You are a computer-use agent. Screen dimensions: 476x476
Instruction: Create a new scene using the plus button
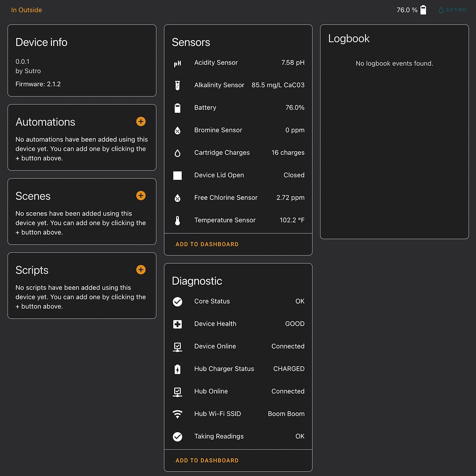(x=141, y=195)
